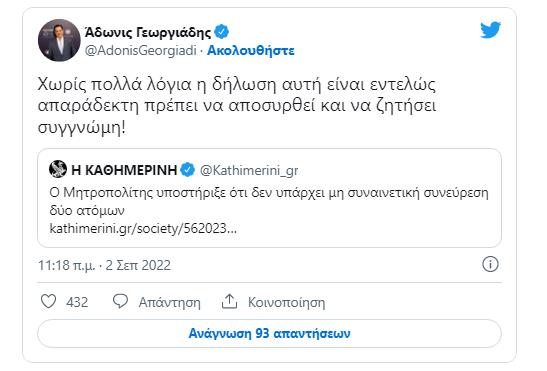Click Adonis Georgiadis verified badge
The image size is (547, 371).
tap(222, 32)
